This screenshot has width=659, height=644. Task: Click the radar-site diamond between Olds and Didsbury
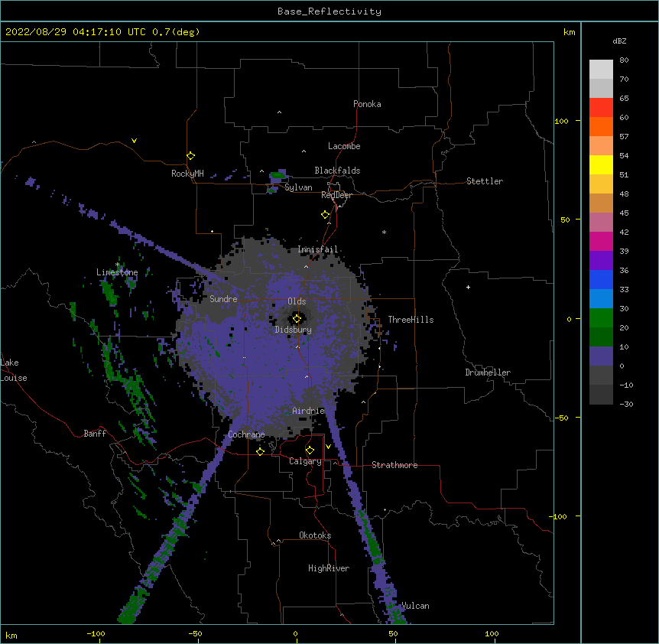(x=297, y=319)
